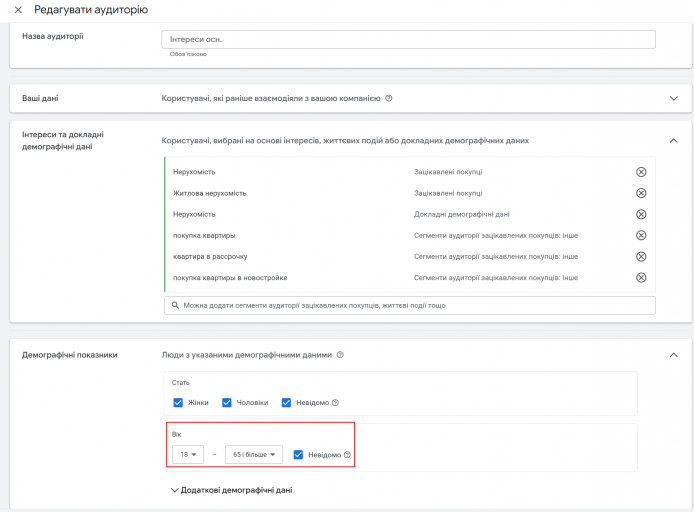Open the minimum age 18 dropdown
Image resolution: width=694 pixels, height=512 pixels.
188,454
